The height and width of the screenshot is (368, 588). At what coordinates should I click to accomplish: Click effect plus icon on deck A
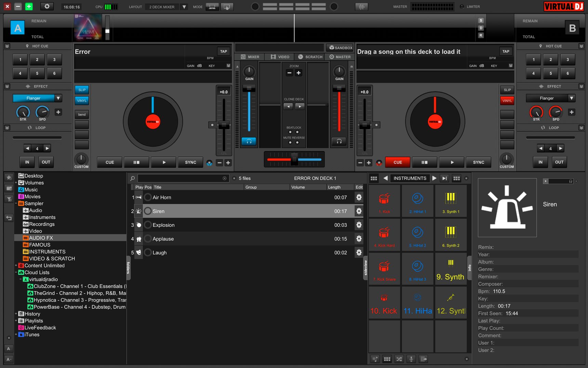coord(58,112)
